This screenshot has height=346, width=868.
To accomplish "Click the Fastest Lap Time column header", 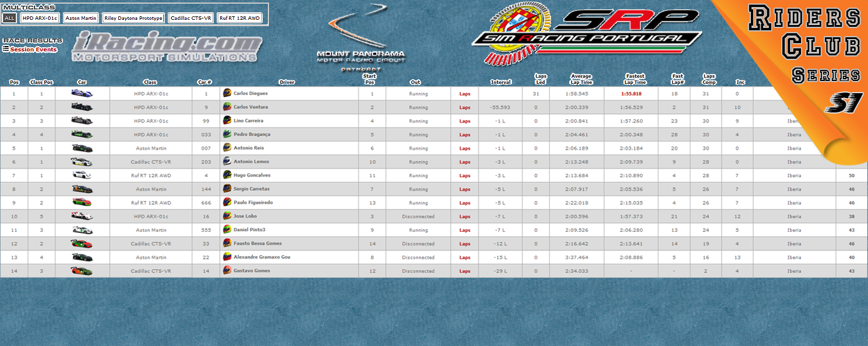I will tap(635, 79).
